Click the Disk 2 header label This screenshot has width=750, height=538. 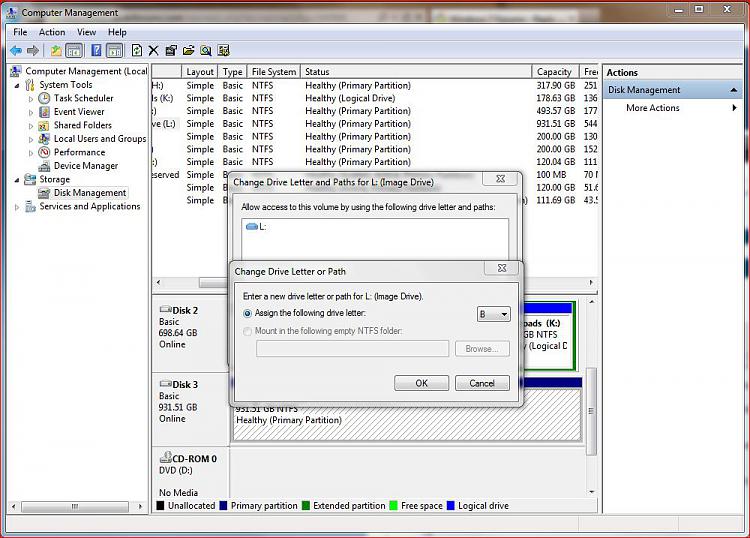pos(185,310)
